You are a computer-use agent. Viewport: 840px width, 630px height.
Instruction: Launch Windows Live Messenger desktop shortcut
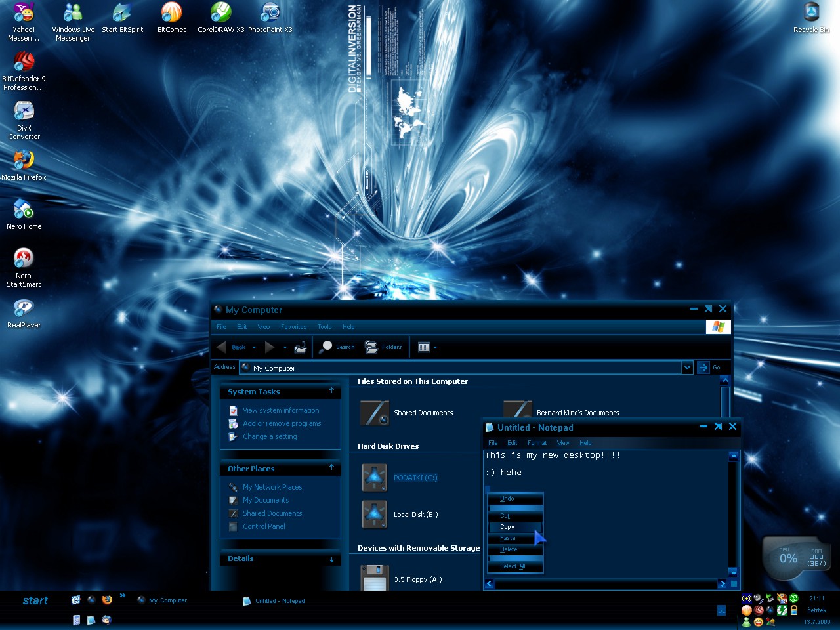coord(73,22)
